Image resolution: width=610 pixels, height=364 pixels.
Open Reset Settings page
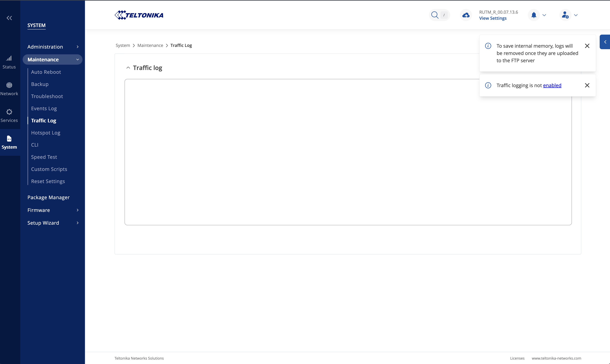pyautogui.click(x=48, y=181)
